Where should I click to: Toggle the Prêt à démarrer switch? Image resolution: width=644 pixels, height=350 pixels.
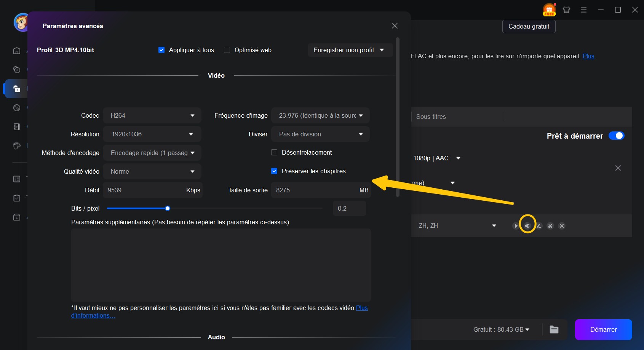pos(616,136)
